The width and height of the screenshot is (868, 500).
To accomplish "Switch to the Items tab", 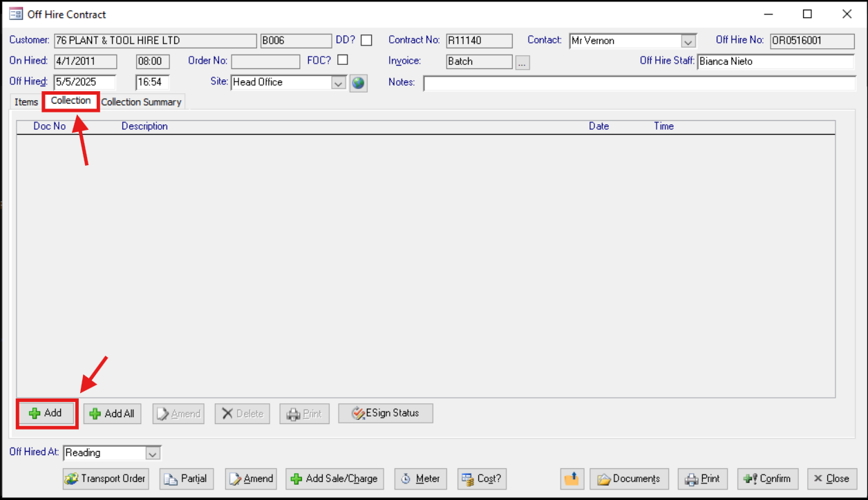I will tap(26, 102).
